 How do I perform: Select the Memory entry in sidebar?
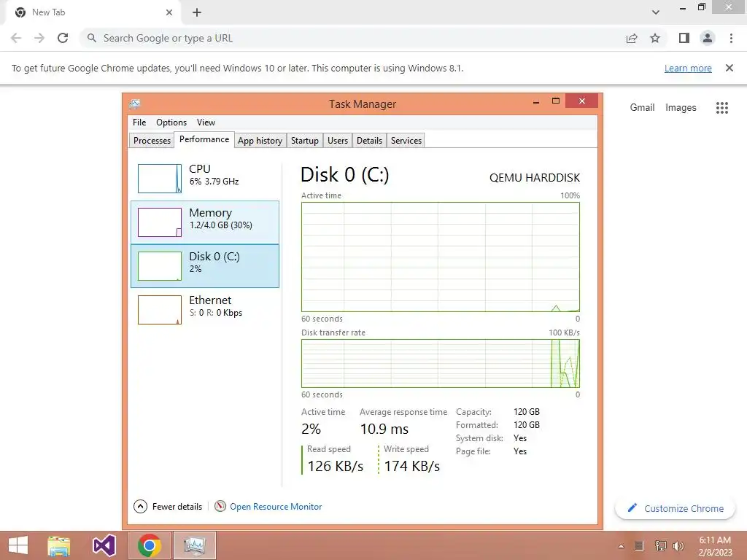(205, 222)
